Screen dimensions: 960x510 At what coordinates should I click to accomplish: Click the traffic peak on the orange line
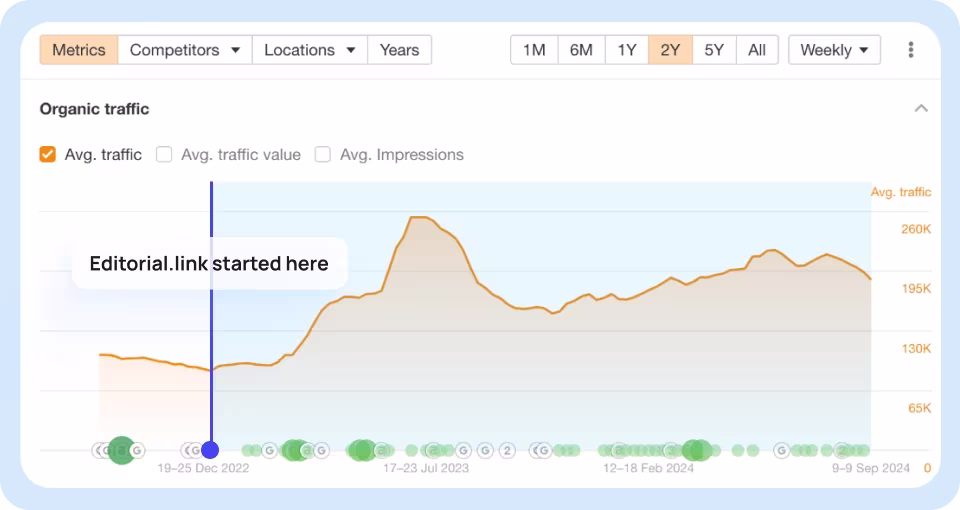(420, 217)
